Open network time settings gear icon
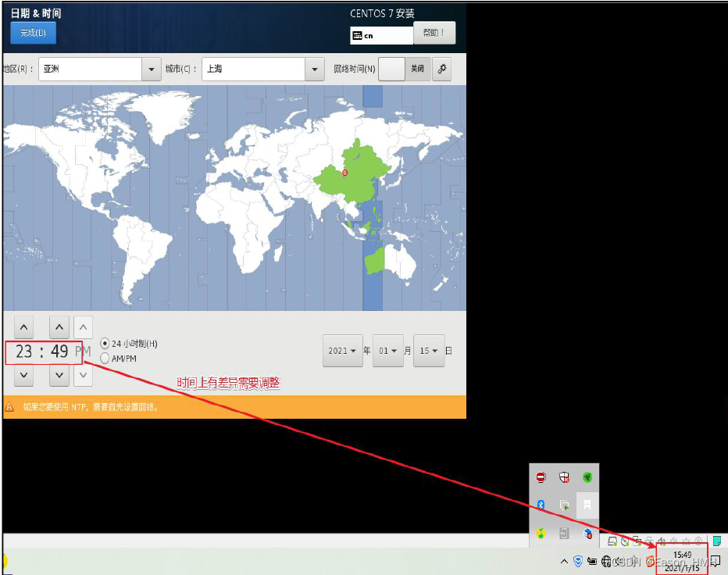The width and height of the screenshot is (728, 575). 441,69
